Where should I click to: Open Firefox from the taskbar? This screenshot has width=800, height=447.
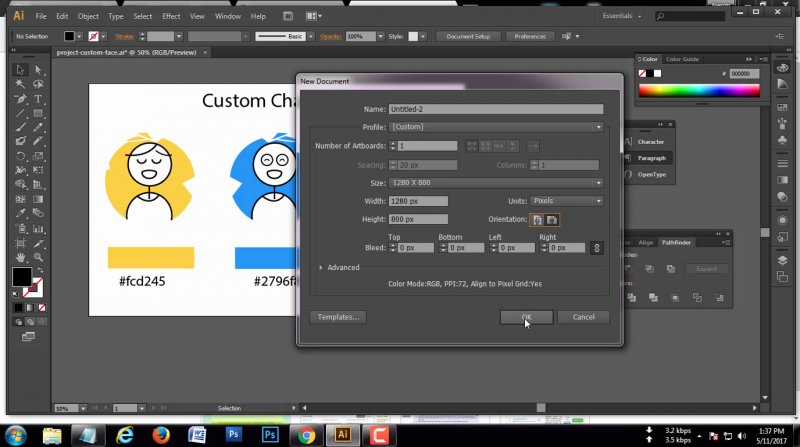point(161,435)
